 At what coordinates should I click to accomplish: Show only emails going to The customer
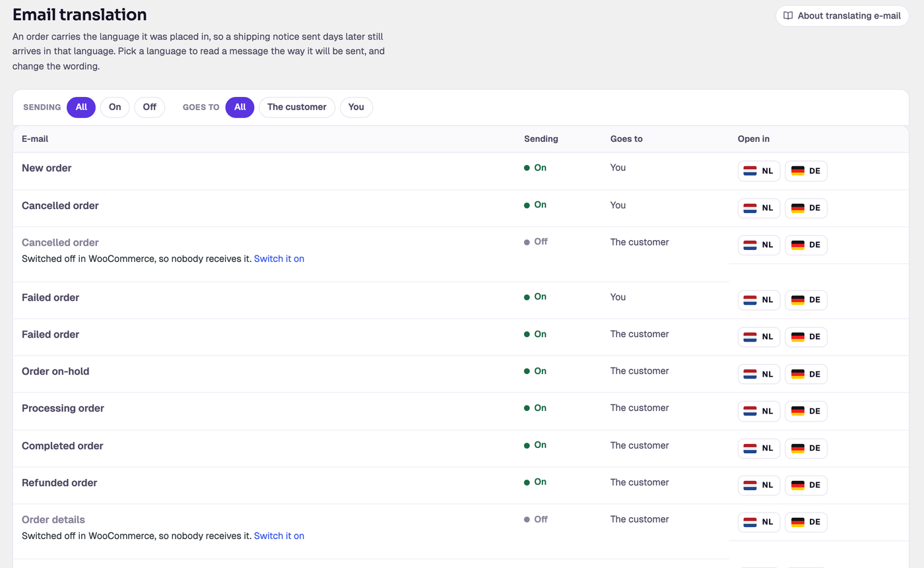pos(297,108)
